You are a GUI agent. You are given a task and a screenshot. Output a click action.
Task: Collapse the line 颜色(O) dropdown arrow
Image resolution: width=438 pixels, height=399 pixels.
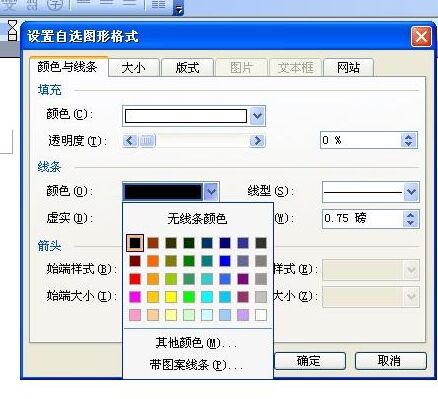pos(211,192)
